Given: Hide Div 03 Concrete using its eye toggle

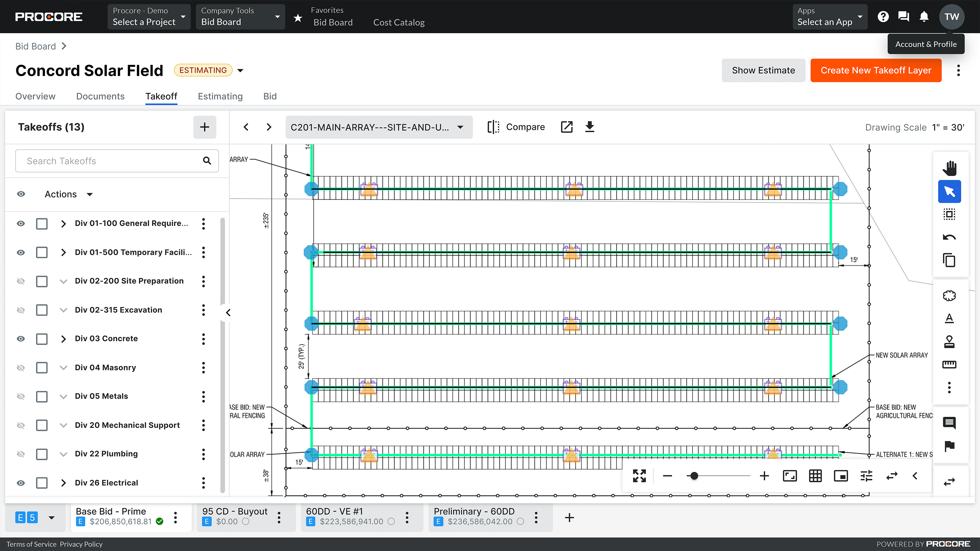Looking at the screenshot, I should click(21, 339).
